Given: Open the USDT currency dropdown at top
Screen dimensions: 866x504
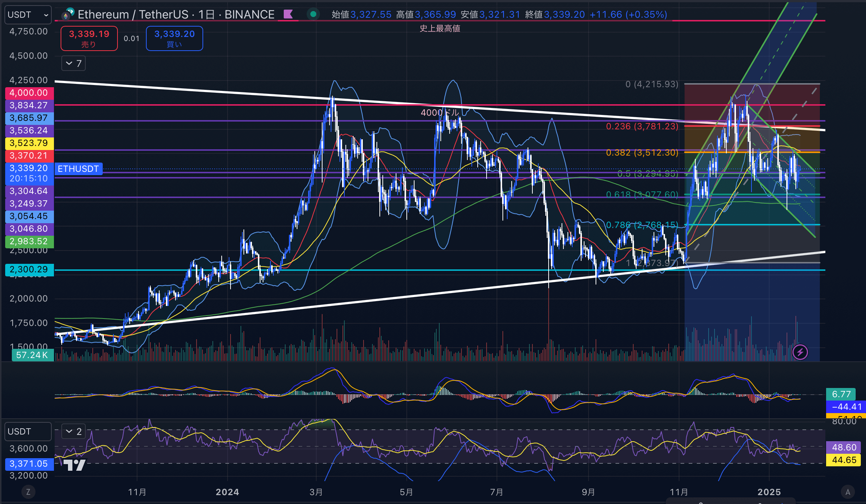Looking at the screenshot, I should click(28, 15).
